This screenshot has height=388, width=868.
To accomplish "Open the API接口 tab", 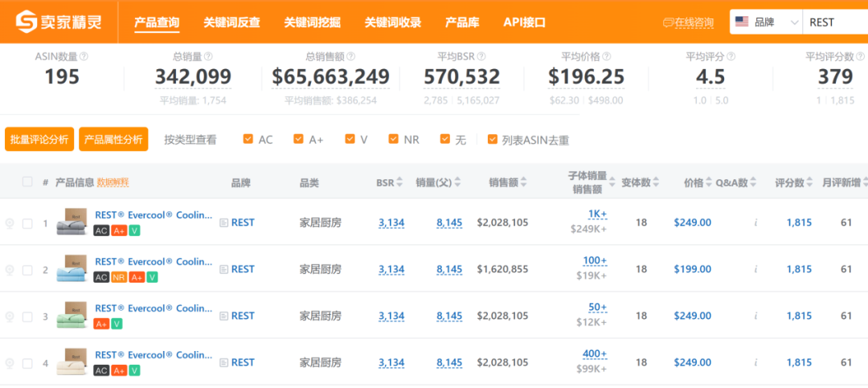I will (x=524, y=22).
